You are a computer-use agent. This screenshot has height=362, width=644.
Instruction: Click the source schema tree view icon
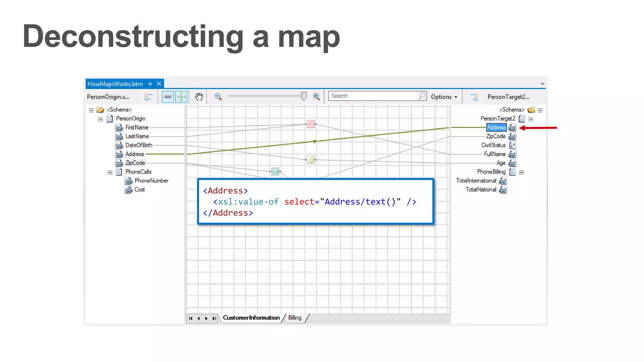point(148,97)
